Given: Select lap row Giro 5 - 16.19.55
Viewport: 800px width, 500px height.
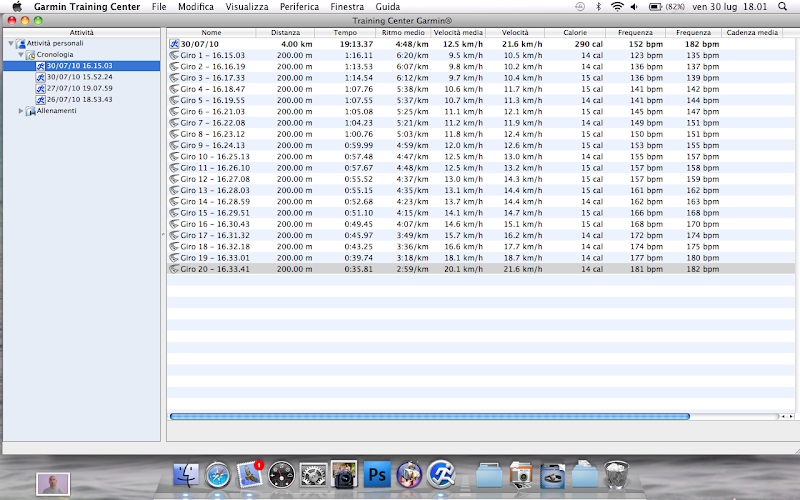Looking at the screenshot, I should [x=481, y=101].
